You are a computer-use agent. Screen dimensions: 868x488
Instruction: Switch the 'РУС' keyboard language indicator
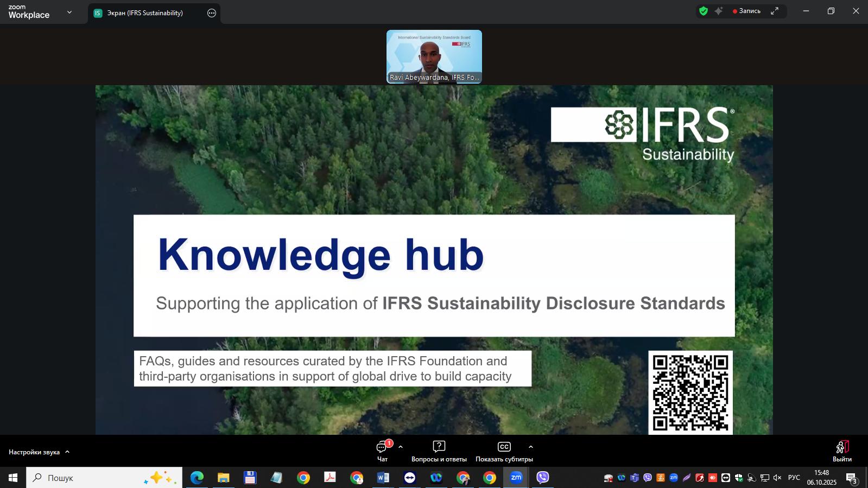pyautogui.click(x=794, y=478)
